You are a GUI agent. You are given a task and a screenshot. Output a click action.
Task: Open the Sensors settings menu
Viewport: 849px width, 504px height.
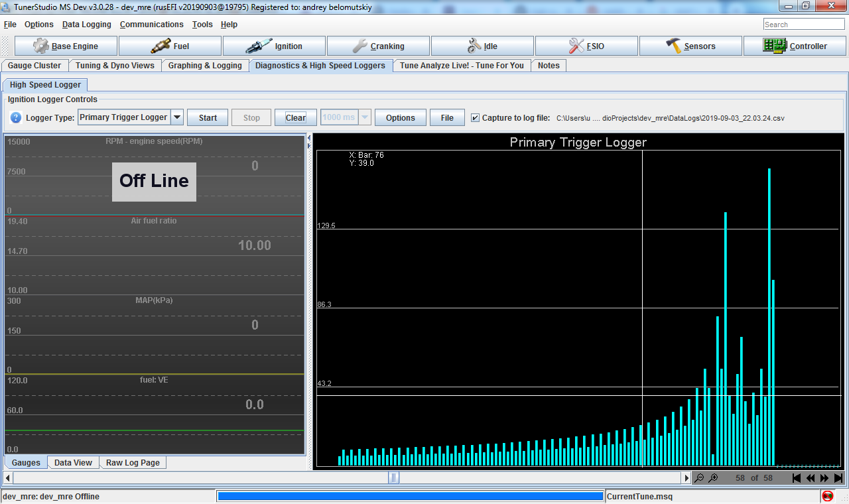(690, 46)
